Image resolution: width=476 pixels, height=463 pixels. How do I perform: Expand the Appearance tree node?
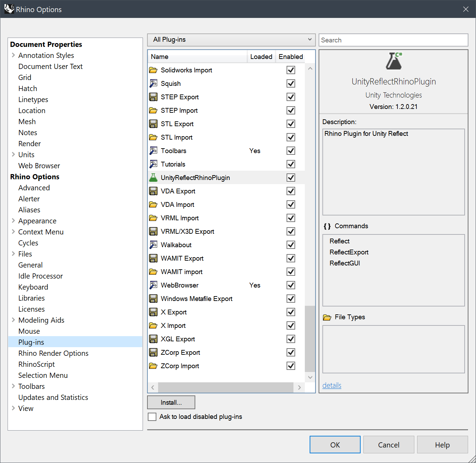tap(13, 221)
